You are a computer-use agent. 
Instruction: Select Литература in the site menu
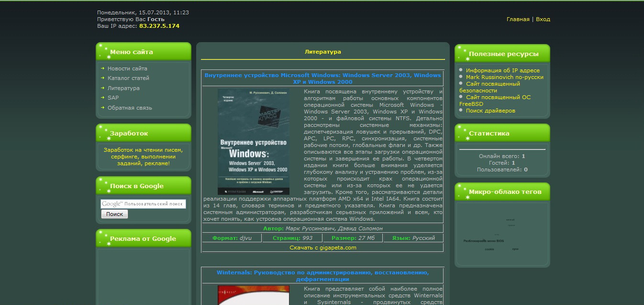tap(123, 88)
